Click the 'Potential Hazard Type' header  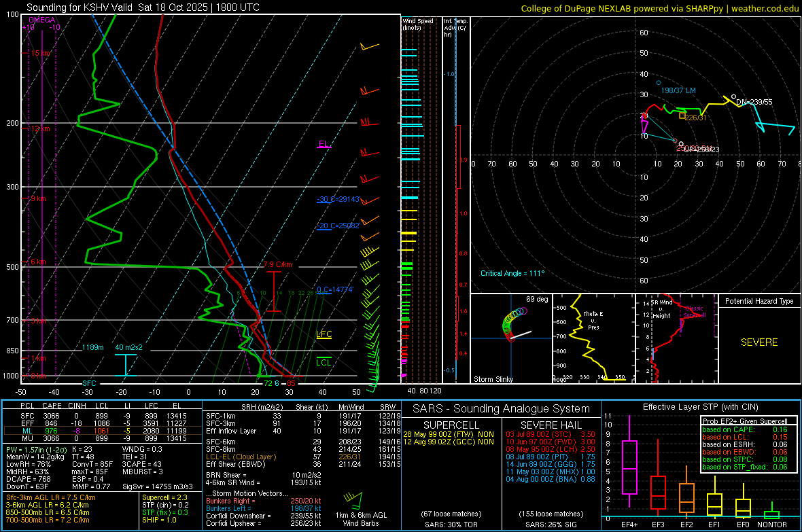pos(759,301)
